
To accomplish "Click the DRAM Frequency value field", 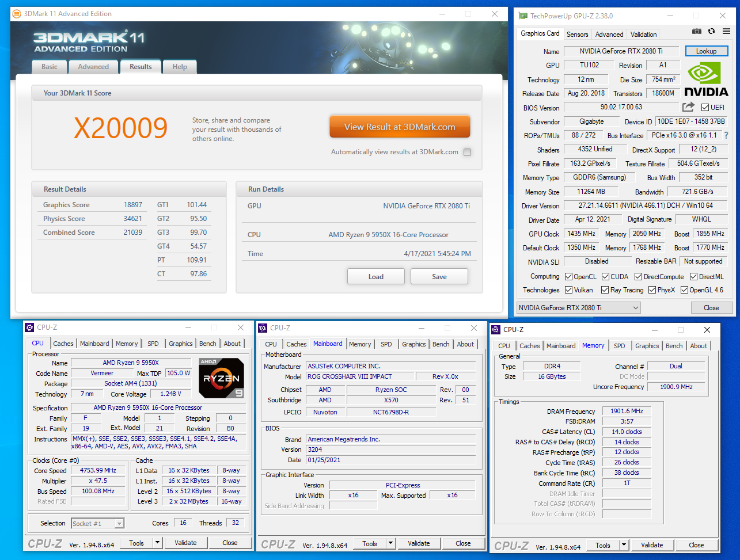I will (x=627, y=412).
